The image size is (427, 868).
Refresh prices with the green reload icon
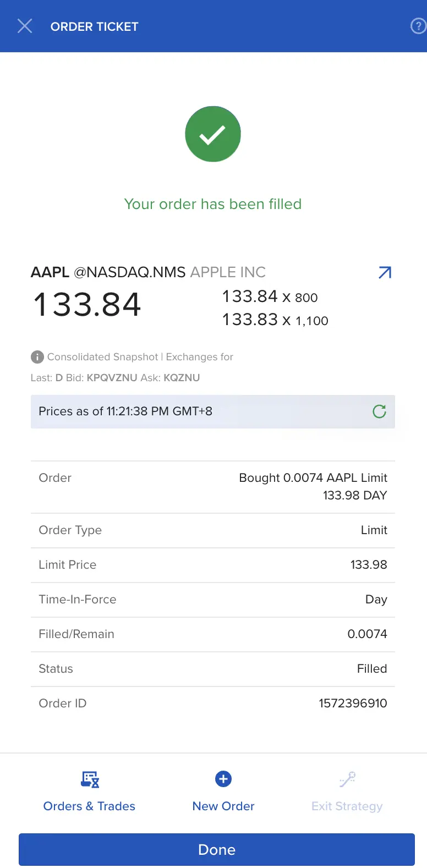click(380, 411)
